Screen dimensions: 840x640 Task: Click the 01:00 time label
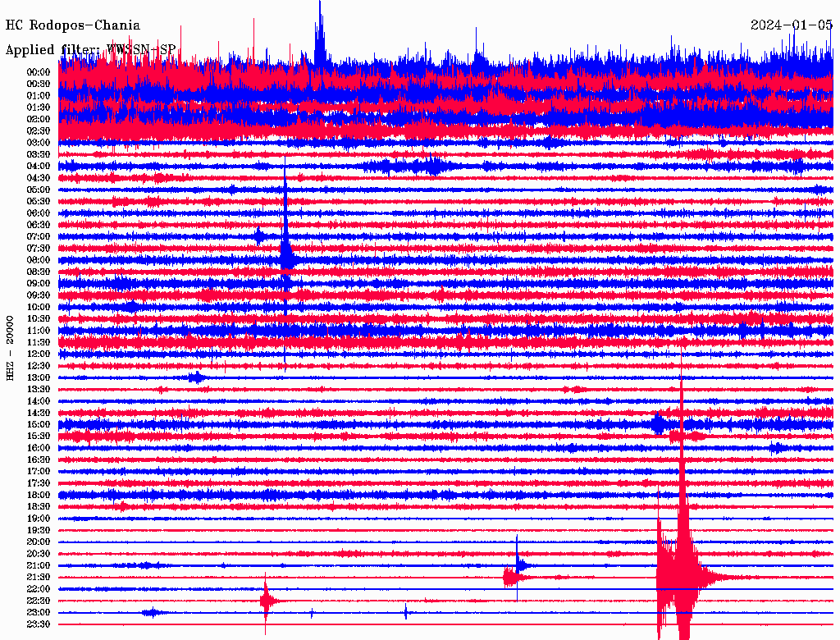[39, 96]
